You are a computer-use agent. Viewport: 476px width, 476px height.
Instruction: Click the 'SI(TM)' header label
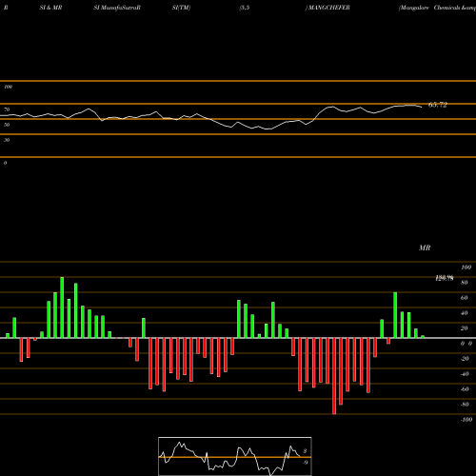pyautogui.click(x=181, y=8)
